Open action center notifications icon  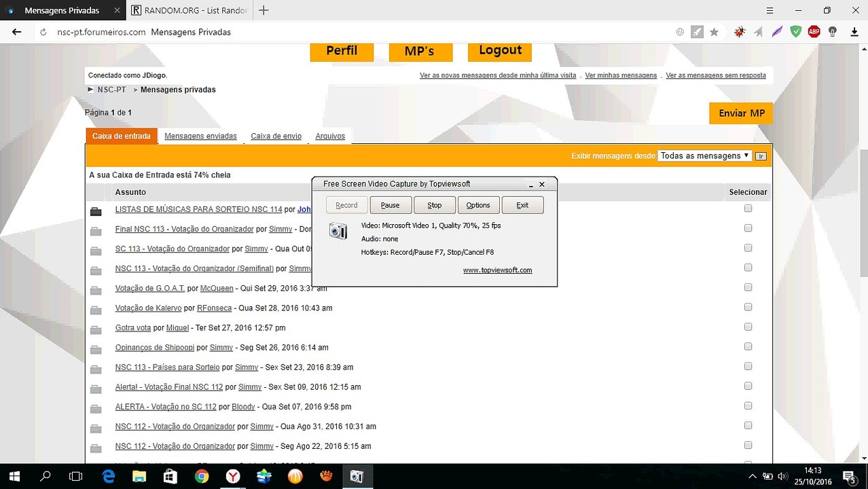848,476
